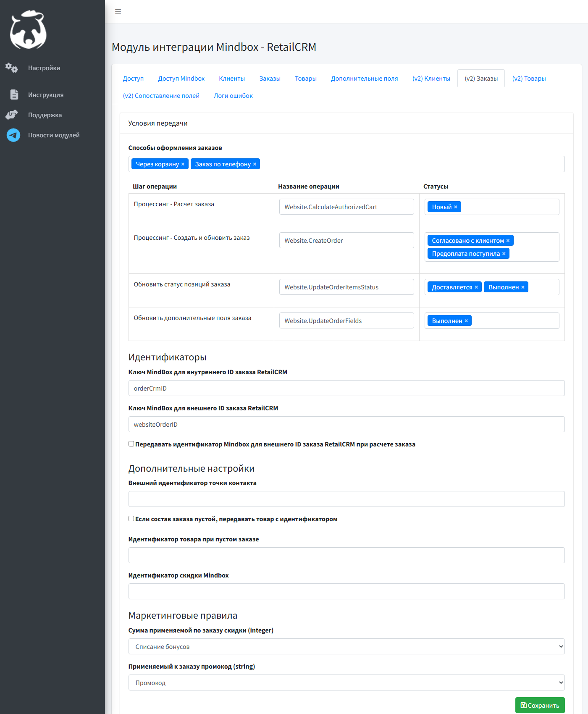Click the Website.CalculateAuthorizedCart operation field

tap(346, 207)
